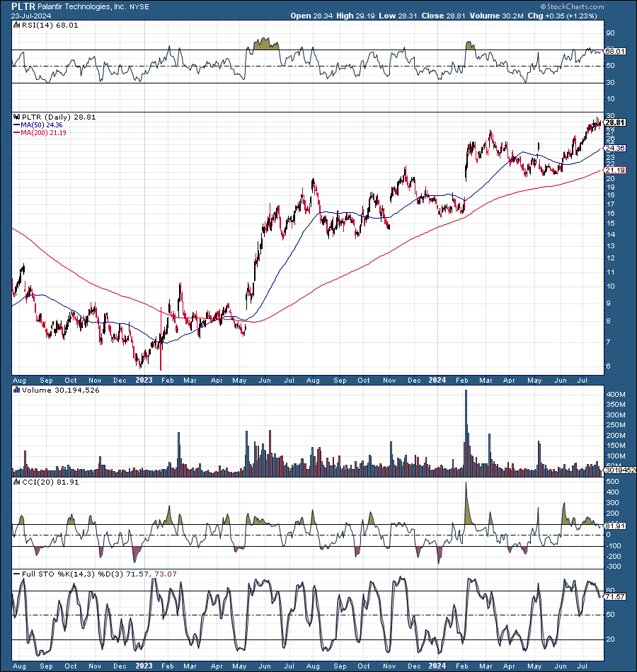Click the Chg +0.35 (+1.23%) value
The image size is (637, 672).
click(x=562, y=16)
